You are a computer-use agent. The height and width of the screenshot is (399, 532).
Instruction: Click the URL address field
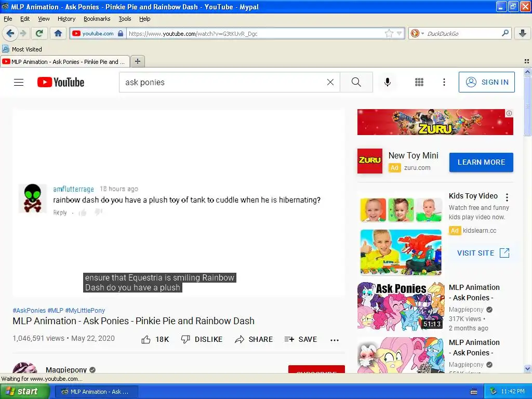pyautogui.click(x=255, y=34)
